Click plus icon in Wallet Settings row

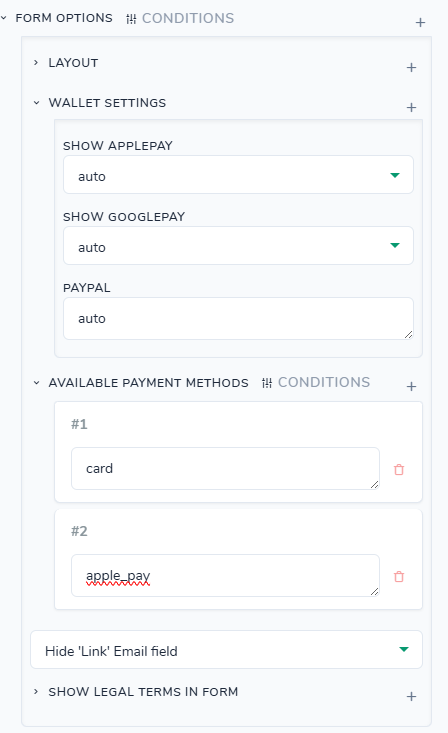tap(411, 108)
